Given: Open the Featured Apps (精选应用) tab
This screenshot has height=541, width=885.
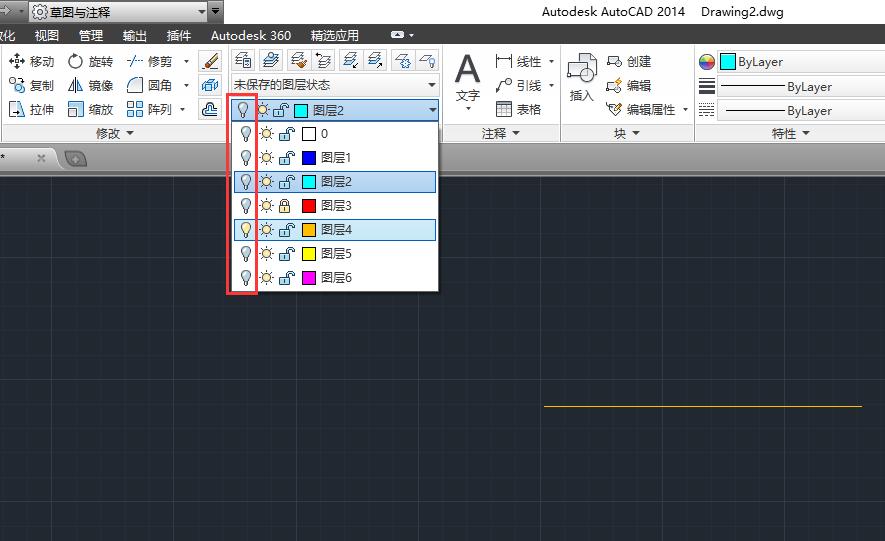Looking at the screenshot, I should click(x=334, y=36).
